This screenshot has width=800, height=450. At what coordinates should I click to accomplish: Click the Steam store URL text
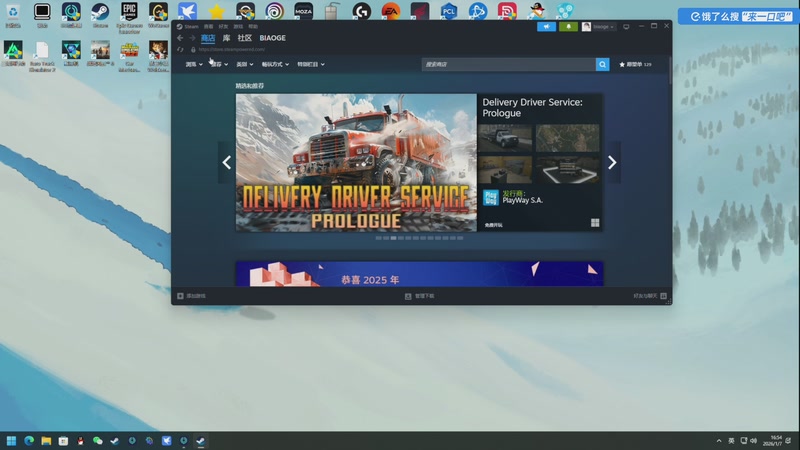[x=232, y=49]
